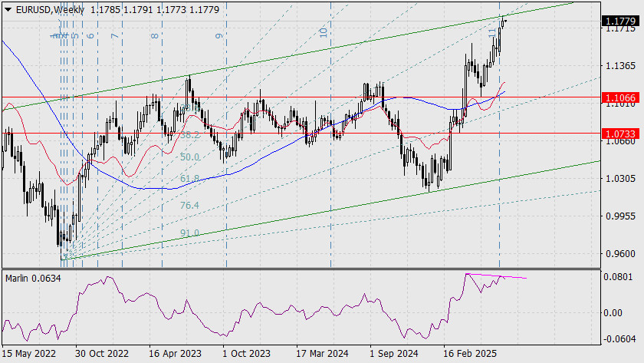Click the chart title dropdown arrow before EURUSD
The height and width of the screenshot is (363, 644).
coord(8,9)
